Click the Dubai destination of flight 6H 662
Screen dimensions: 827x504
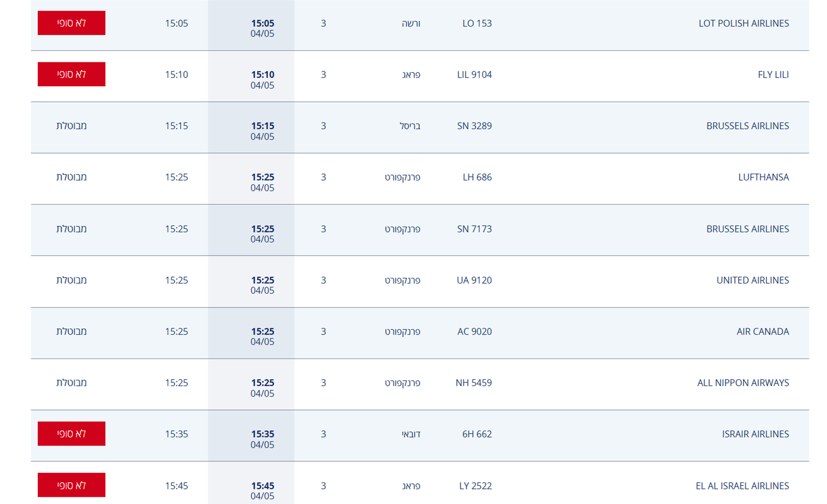point(411,434)
